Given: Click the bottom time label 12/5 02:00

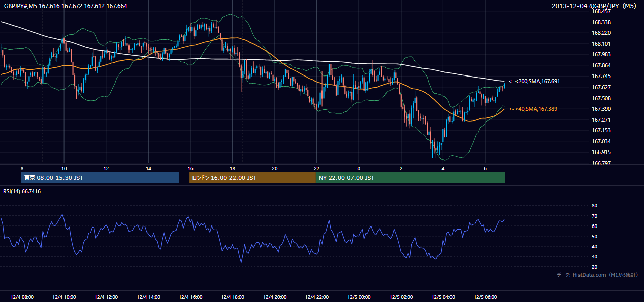Looking at the screenshot, I should [x=401, y=297].
